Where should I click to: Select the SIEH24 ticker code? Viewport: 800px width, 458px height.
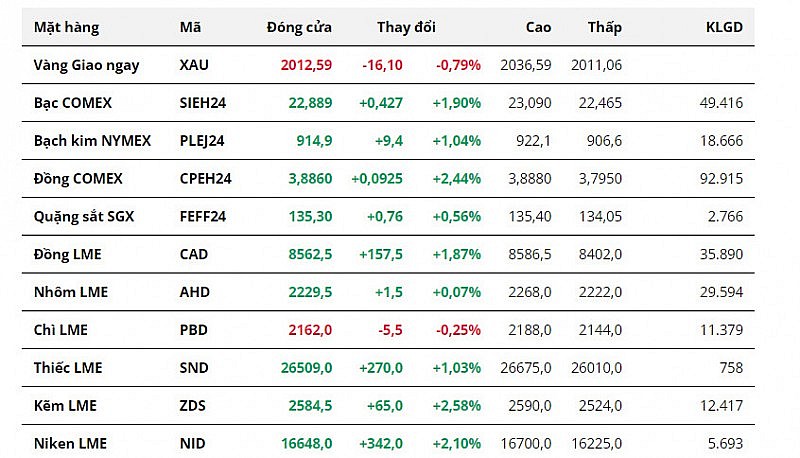pyautogui.click(x=202, y=103)
